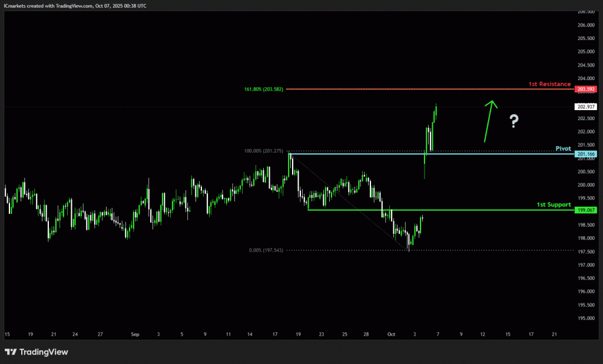Image resolution: width=603 pixels, height=364 pixels.
Task: Click the white 202.937 current price tag
Action: [x=587, y=107]
